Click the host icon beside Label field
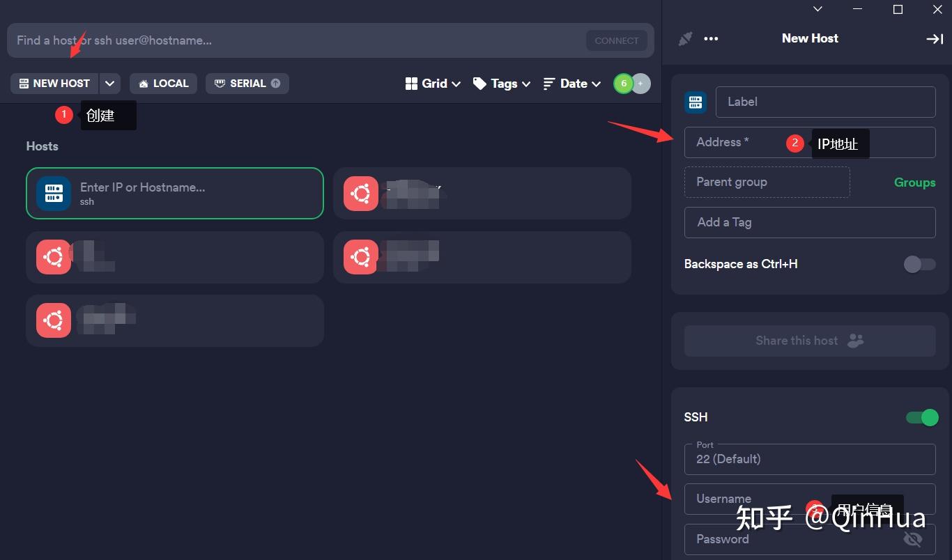 696,102
